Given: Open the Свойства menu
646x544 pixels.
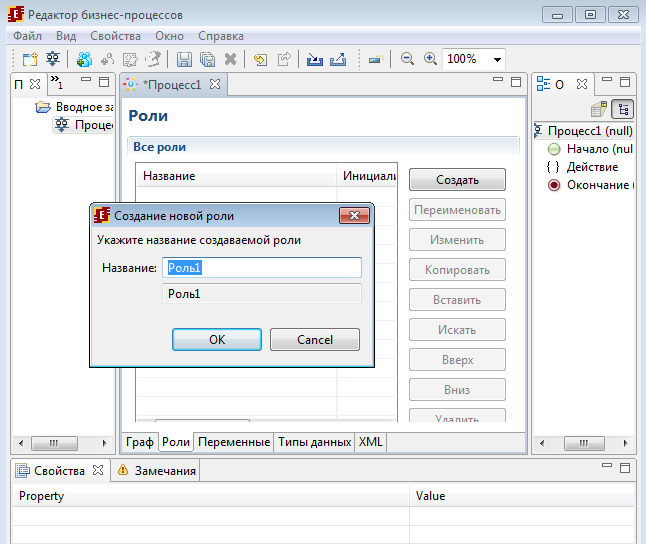Looking at the screenshot, I should [115, 36].
